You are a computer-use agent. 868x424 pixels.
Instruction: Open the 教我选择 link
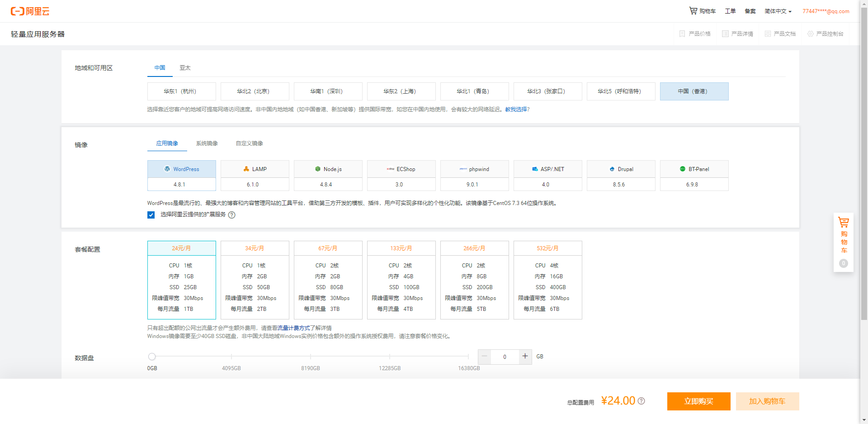516,110
